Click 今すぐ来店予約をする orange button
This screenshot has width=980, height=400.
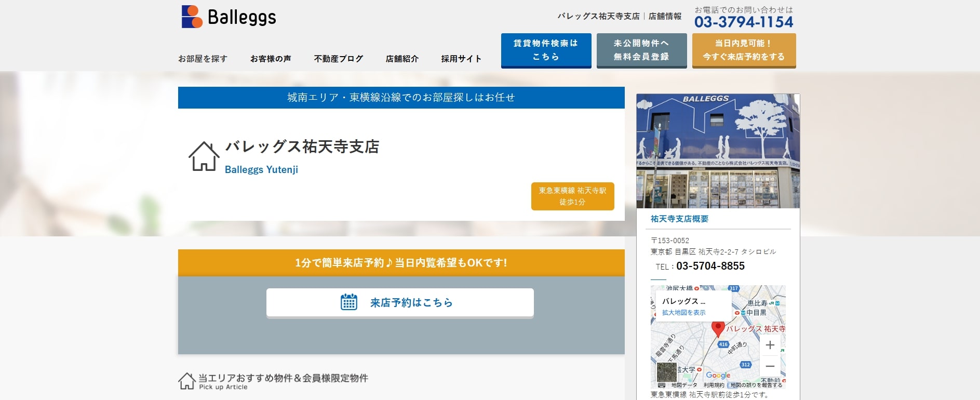[744, 50]
